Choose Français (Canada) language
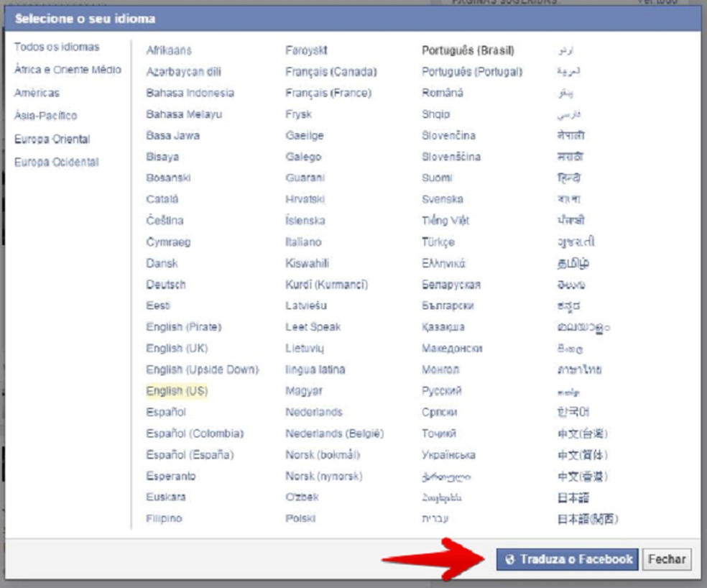This screenshot has height=588, width=707. pyautogui.click(x=331, y=72)
